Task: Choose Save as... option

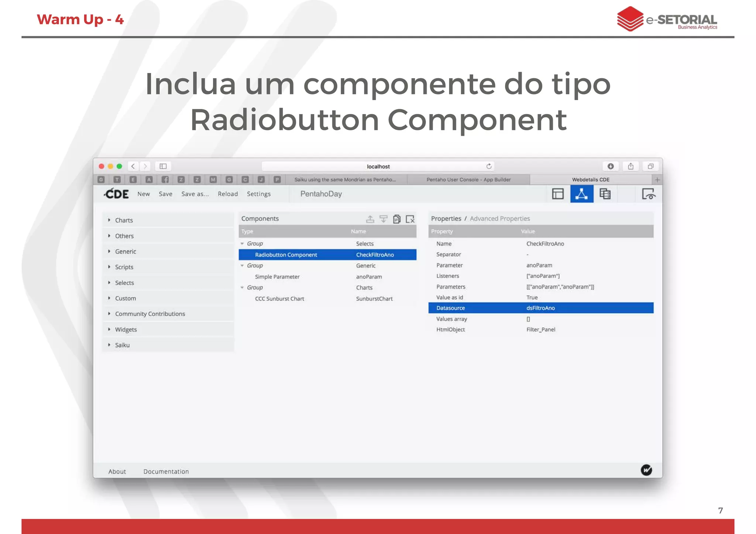Action: point(195,194)
